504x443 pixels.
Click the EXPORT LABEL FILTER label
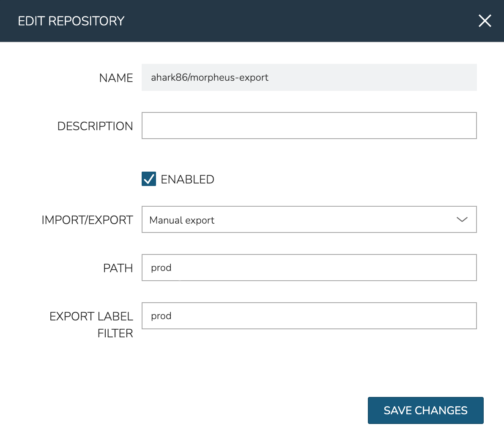(91, 325)
